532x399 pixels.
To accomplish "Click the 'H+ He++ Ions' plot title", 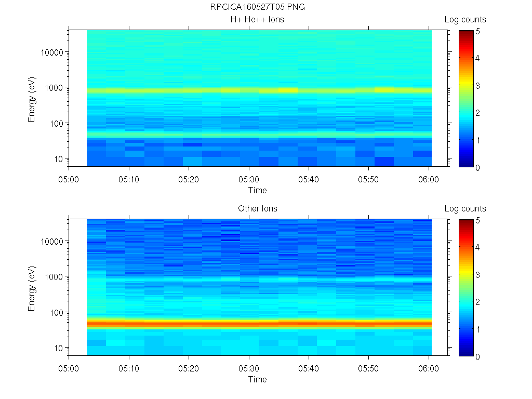I will coord(257,19).
